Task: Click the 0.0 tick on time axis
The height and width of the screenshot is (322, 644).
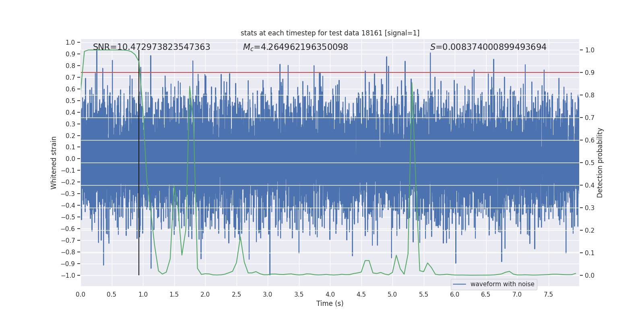Action: 80,294
